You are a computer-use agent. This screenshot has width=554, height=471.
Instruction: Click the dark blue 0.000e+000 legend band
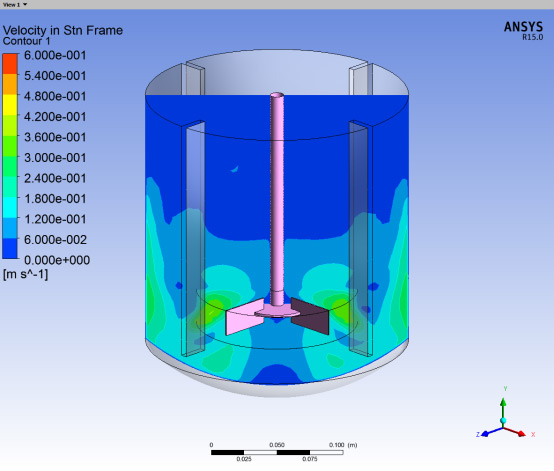tap(10, 248)
